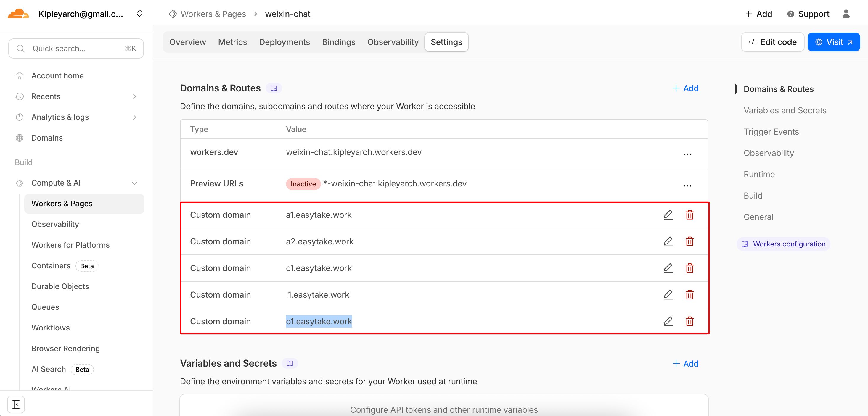This screenshot has height=416, width=868.
Task: Open the user profile icon
Action: [846, 14]
